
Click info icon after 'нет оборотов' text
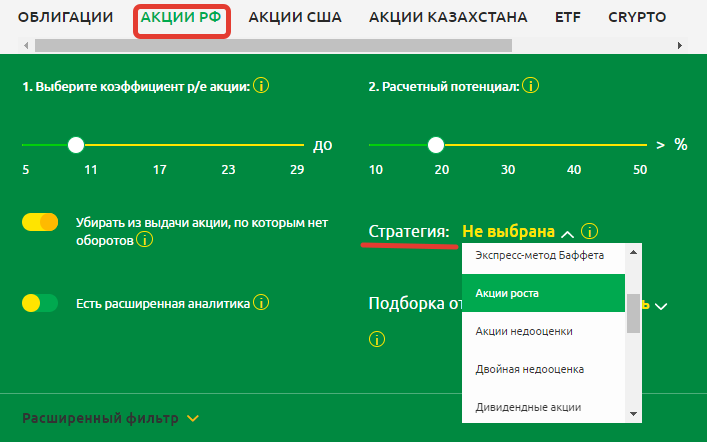coord(145,240)
